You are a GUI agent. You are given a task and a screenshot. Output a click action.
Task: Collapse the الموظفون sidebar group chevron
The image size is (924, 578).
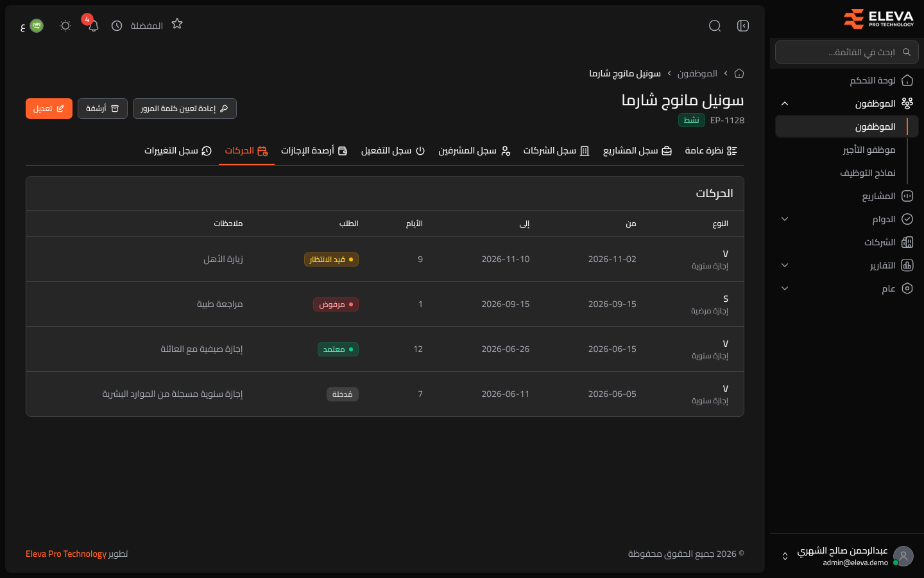785,103
